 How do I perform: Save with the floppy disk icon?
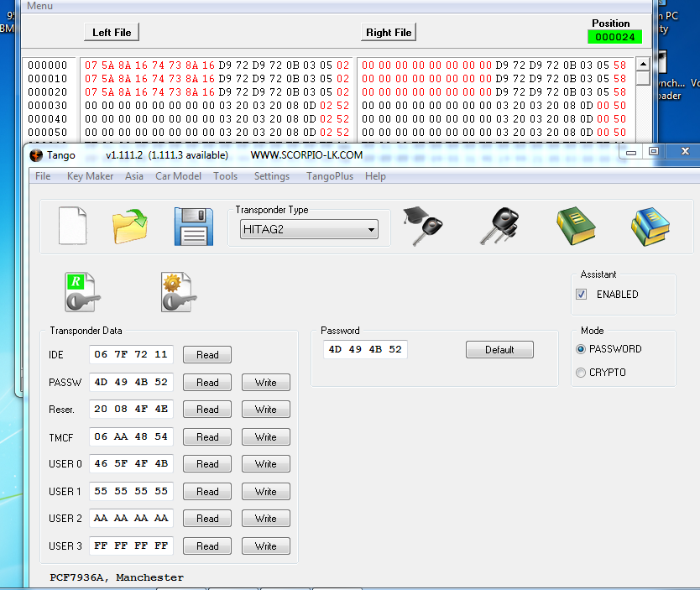coord(194,227)
